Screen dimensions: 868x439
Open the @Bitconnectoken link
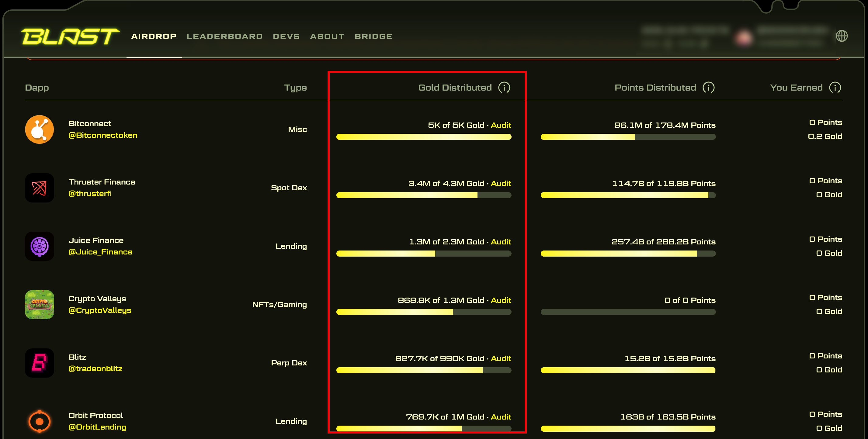click(x=103, y=136)
